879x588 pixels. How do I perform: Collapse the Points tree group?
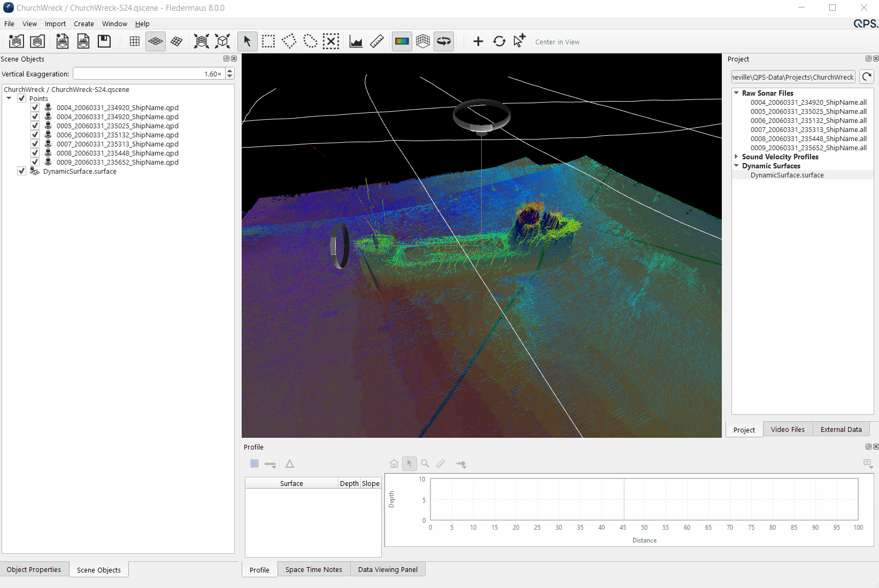(x=9, y=98)
